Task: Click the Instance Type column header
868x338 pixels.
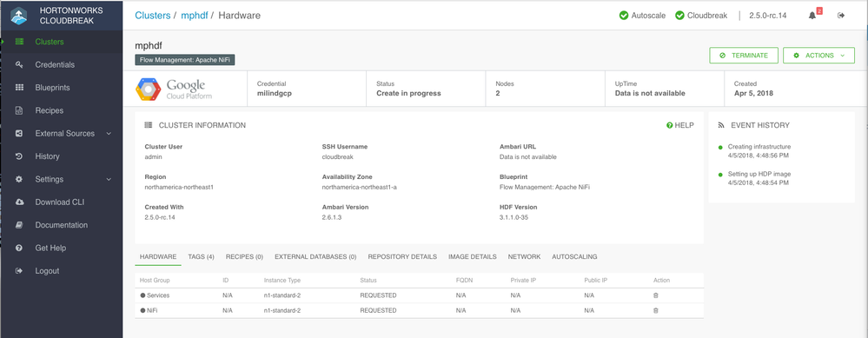Action: point(282,281)
